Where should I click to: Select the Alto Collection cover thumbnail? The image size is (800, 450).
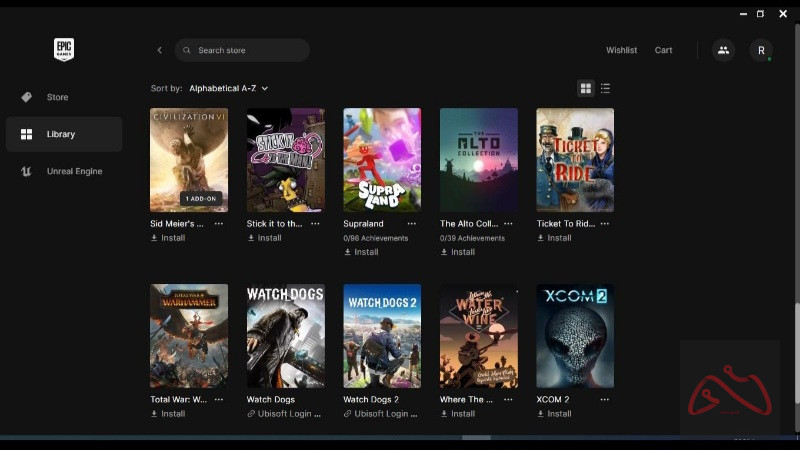(479, 160)
